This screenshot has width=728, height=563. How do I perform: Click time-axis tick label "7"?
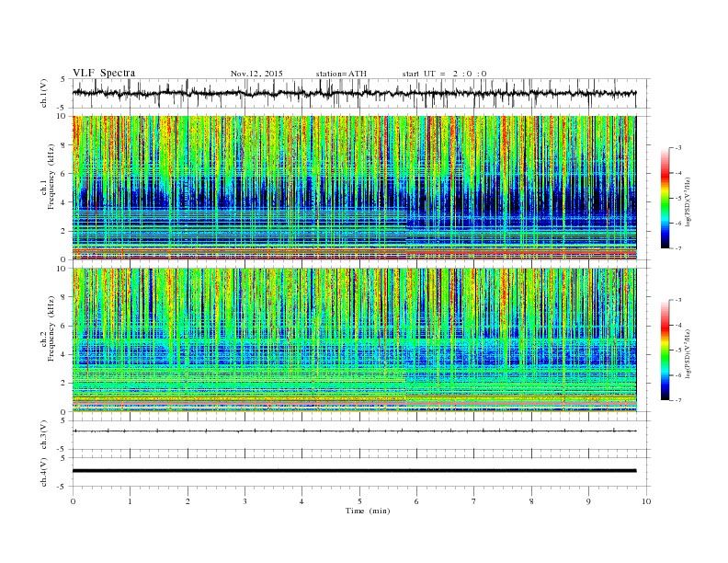pos(474,501)
